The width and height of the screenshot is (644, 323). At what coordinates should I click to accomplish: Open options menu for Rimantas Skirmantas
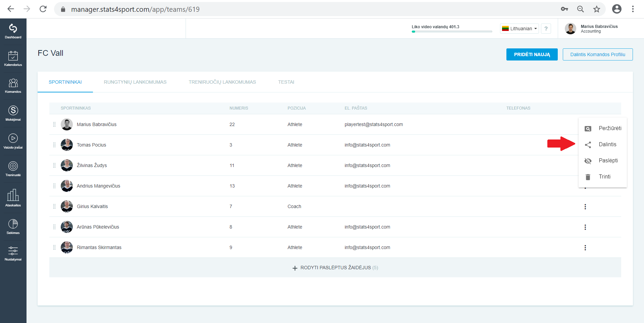(x=585, y=248)
